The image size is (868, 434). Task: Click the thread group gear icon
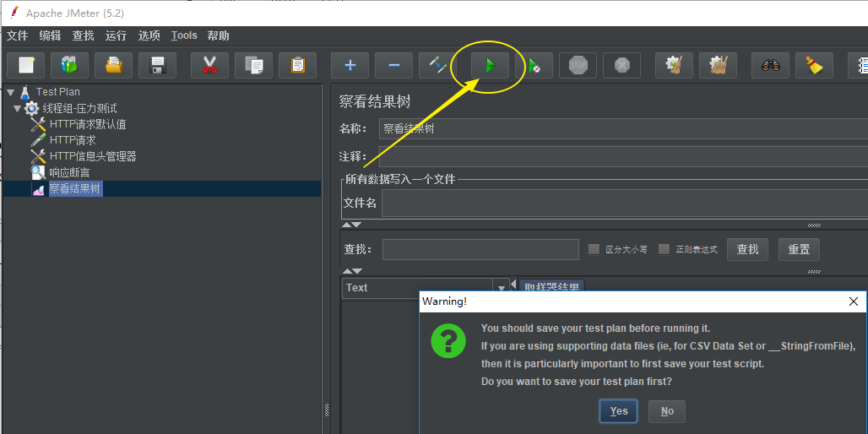[x=31, y=108]
